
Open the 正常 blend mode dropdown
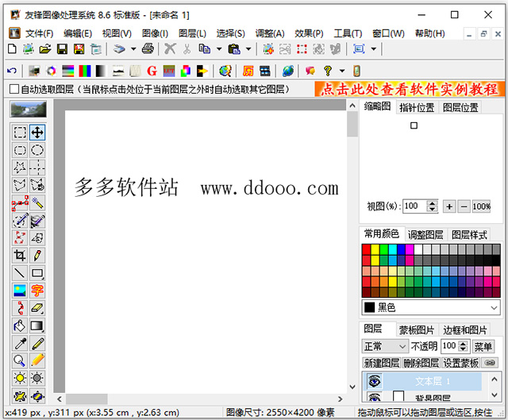(402, 346)
